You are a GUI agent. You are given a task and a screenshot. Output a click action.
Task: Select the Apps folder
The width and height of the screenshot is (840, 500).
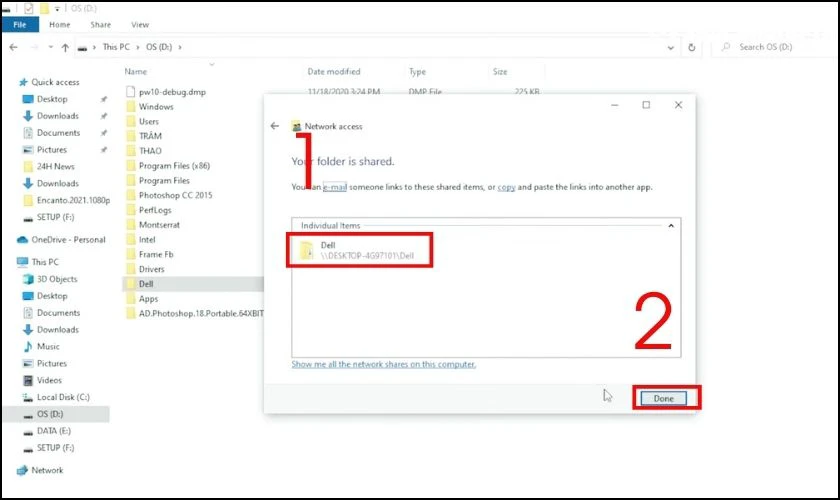coord(142,299)
